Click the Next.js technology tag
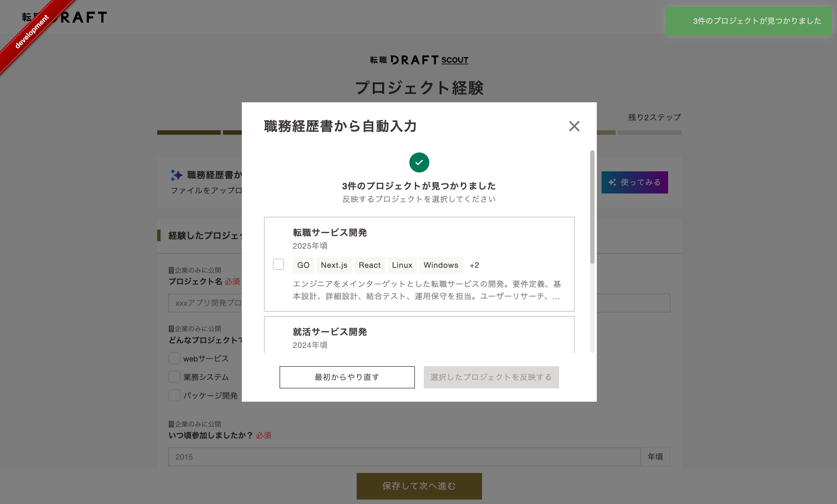This screenshot has width=837, height=504. click(x=334, y=265)
